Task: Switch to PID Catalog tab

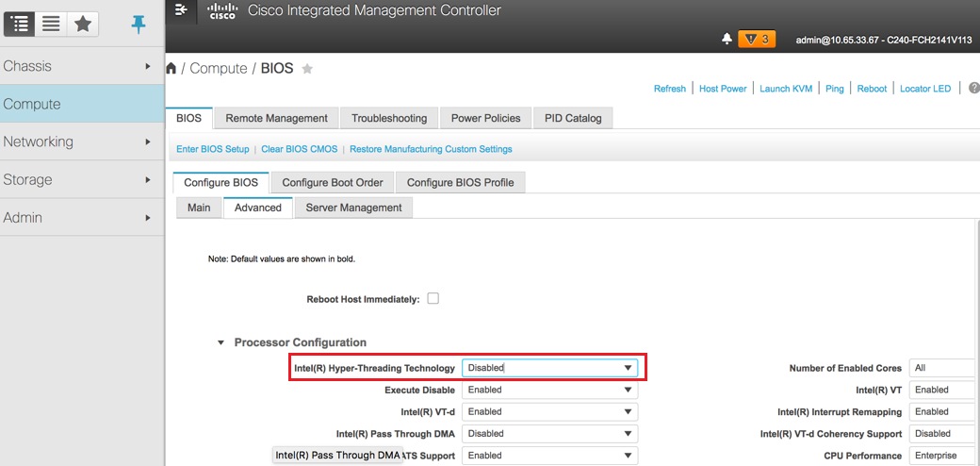Action: pos(573,118)
